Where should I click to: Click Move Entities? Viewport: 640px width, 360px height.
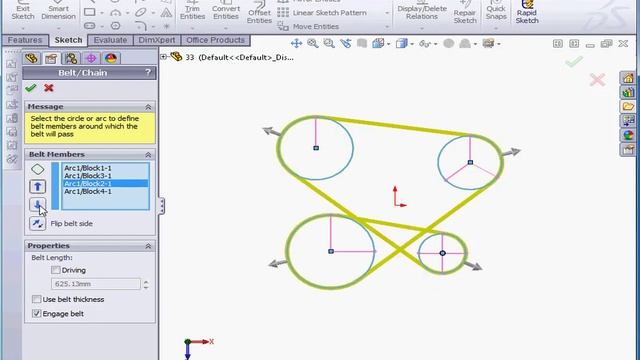[316, 27]
